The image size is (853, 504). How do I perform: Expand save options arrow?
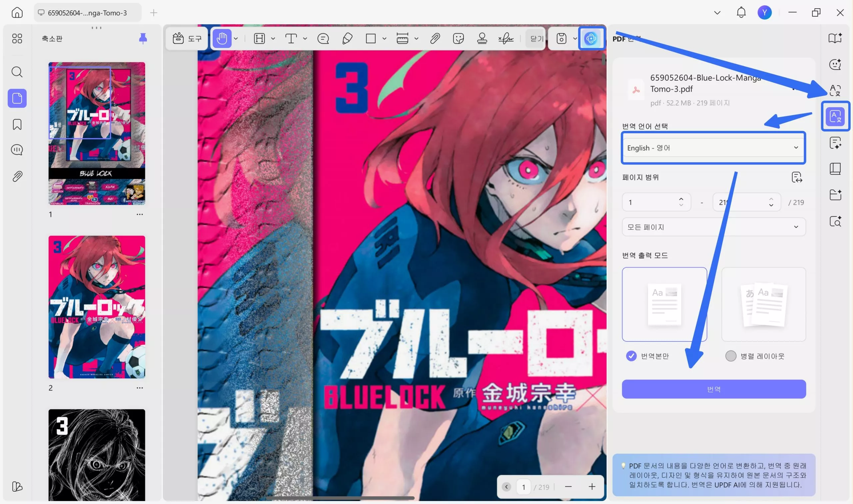click(x=575, y=39)
